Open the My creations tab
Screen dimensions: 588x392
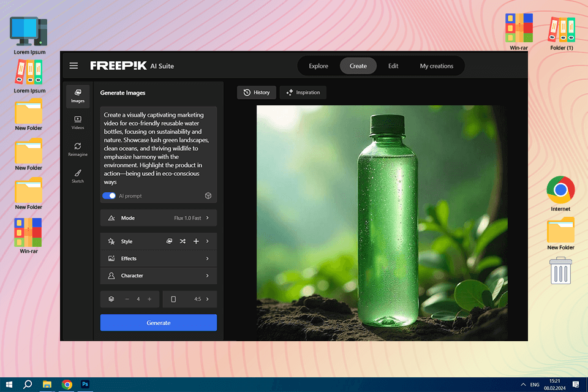pyautogui.click(x=437, y=66)
